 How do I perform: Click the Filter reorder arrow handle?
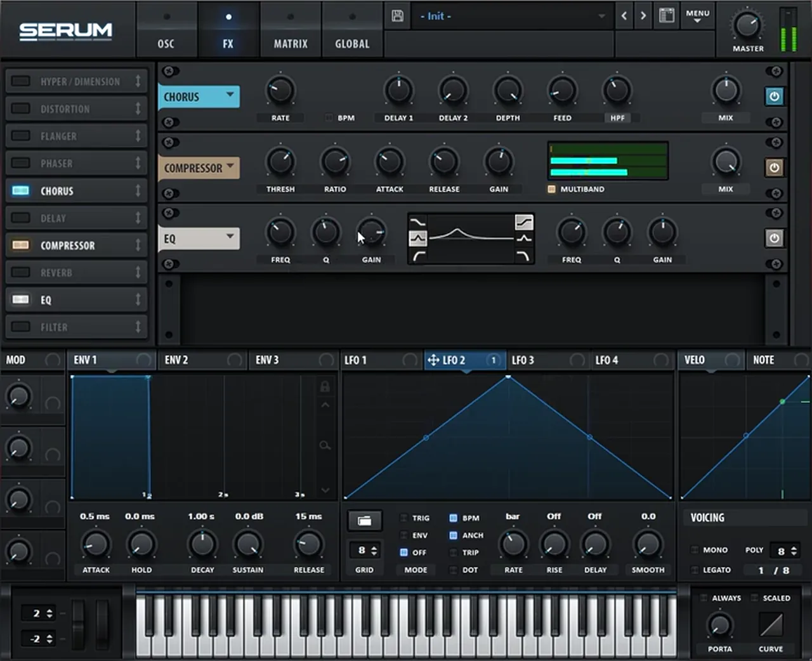click(x=138, y=327)
